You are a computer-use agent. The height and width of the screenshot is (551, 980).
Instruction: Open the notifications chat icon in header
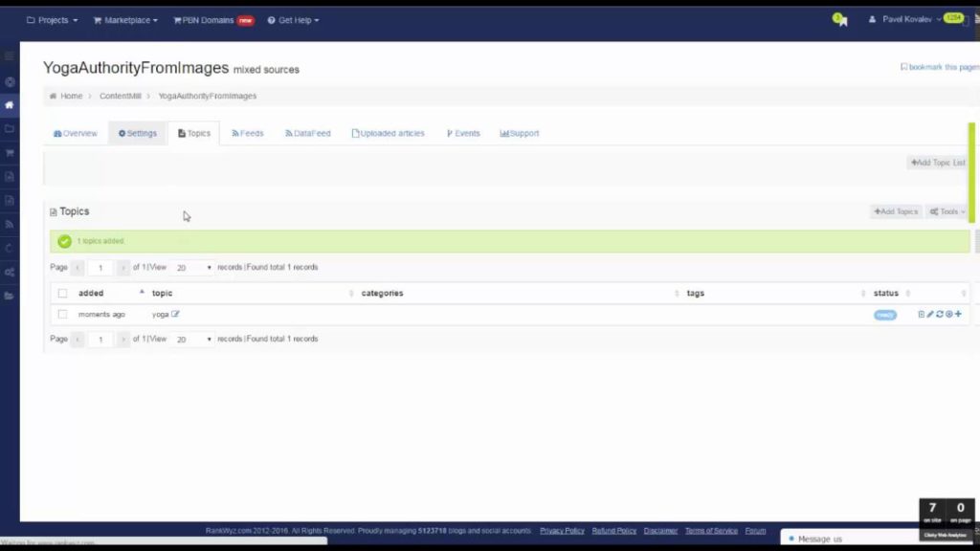(840, 20)
